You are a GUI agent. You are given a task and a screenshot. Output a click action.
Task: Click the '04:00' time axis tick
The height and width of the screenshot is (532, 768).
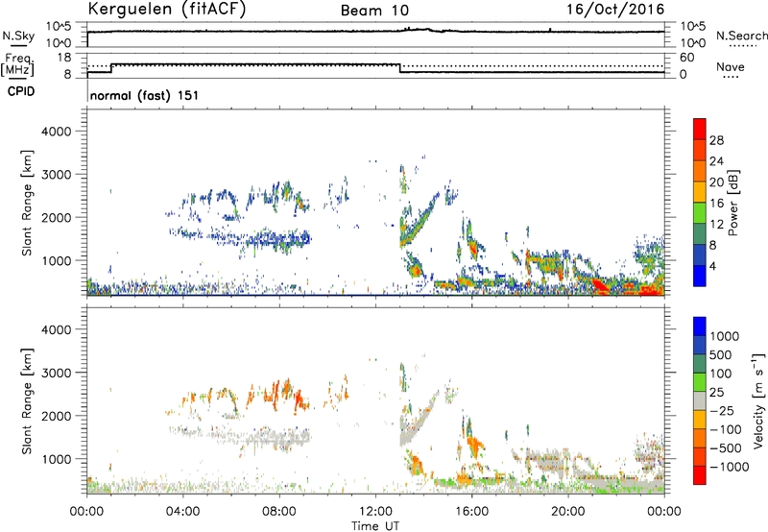tap(182, 512)
